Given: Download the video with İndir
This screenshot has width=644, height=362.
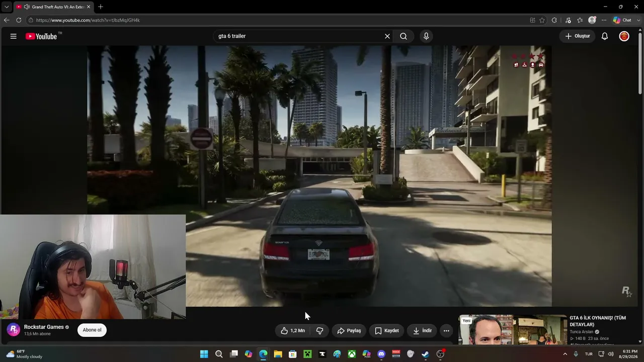Looking at the screenshot, I should pos(423,331).
